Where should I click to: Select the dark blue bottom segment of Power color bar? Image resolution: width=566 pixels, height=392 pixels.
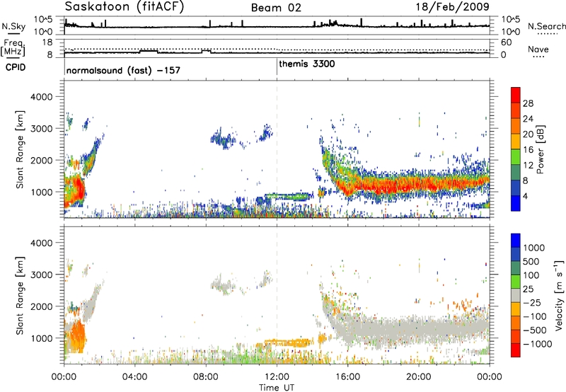click(x=516, y=203)
